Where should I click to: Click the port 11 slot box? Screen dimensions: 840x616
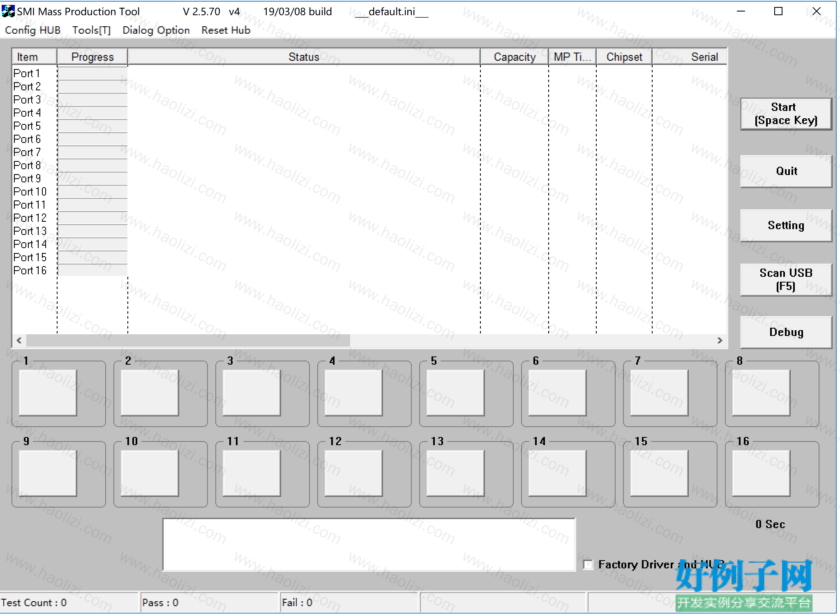coord(252,473)
